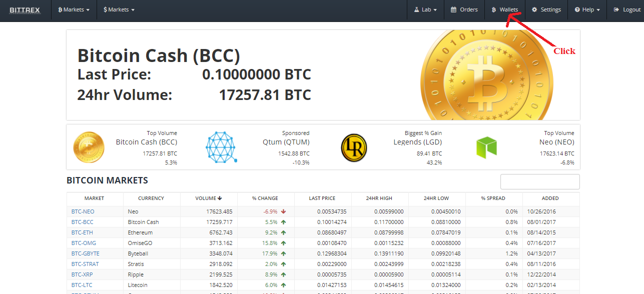Open the Dollar Markets dropdown
Viewport: 644px width, 294px height.
click(119, 10)
